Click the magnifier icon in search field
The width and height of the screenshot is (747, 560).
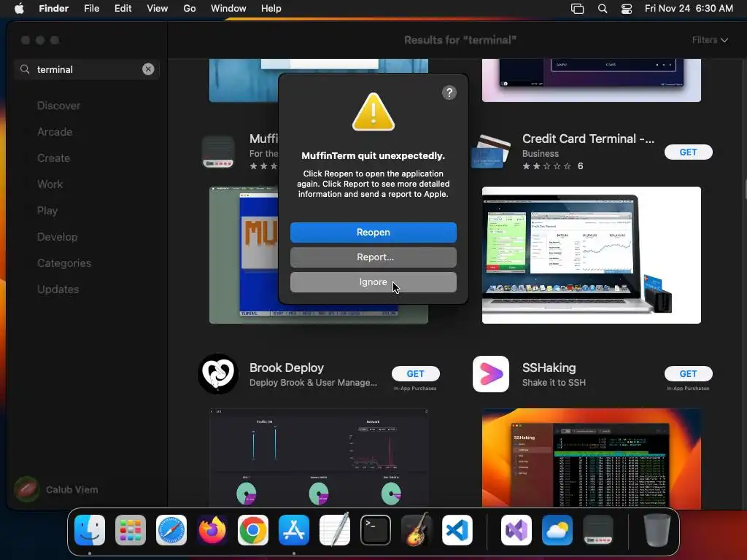pyautogui.click(x=25, y=69)
